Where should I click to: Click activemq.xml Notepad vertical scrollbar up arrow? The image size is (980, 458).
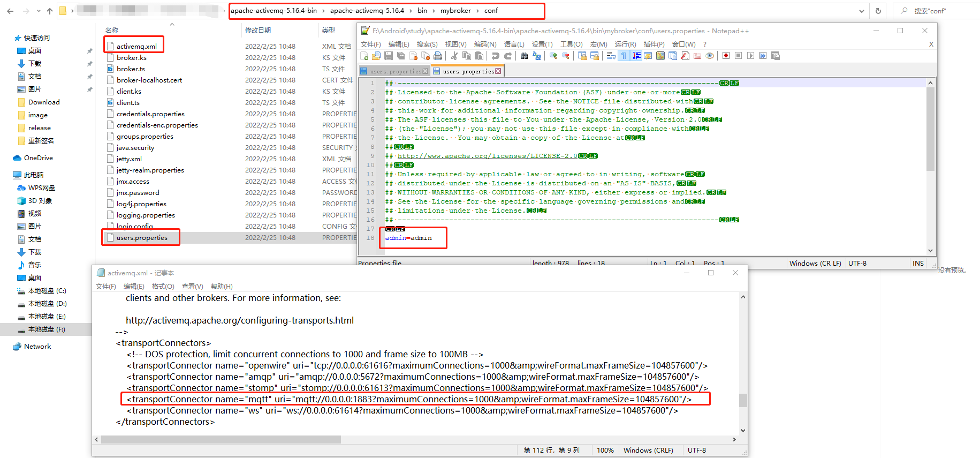743,297
